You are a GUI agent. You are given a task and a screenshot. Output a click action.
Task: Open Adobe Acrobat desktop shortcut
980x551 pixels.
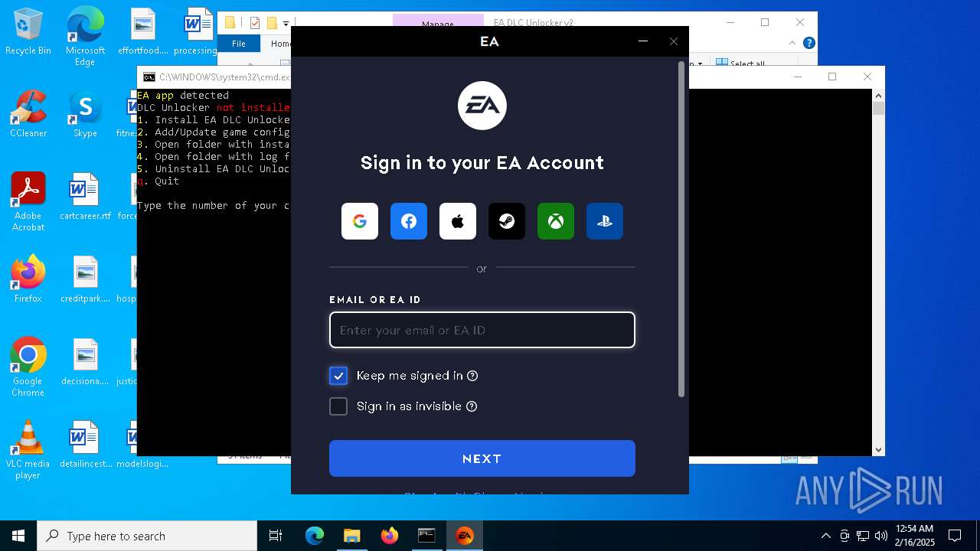pyautogui.click(x=28, y=201)
